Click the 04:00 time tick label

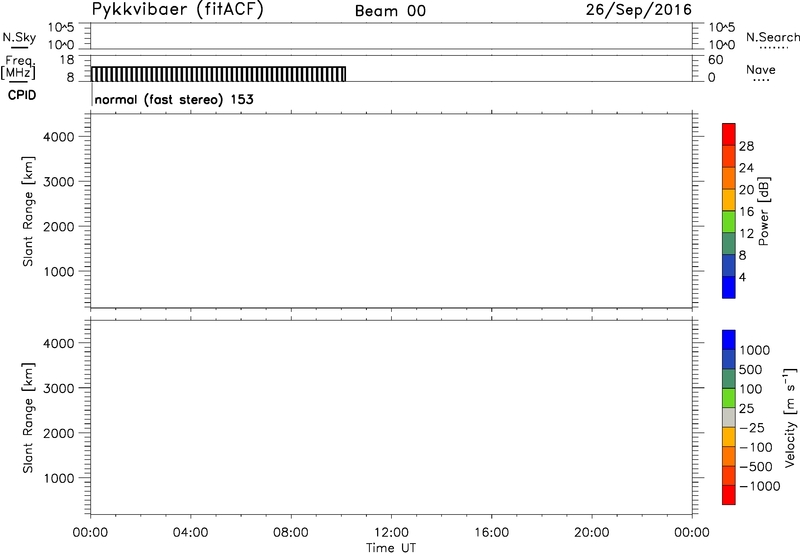coord(190,533)
